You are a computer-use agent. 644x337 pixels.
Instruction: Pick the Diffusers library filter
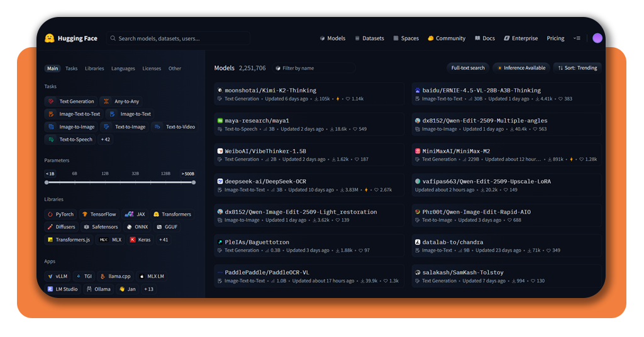(x=61, y=227)
